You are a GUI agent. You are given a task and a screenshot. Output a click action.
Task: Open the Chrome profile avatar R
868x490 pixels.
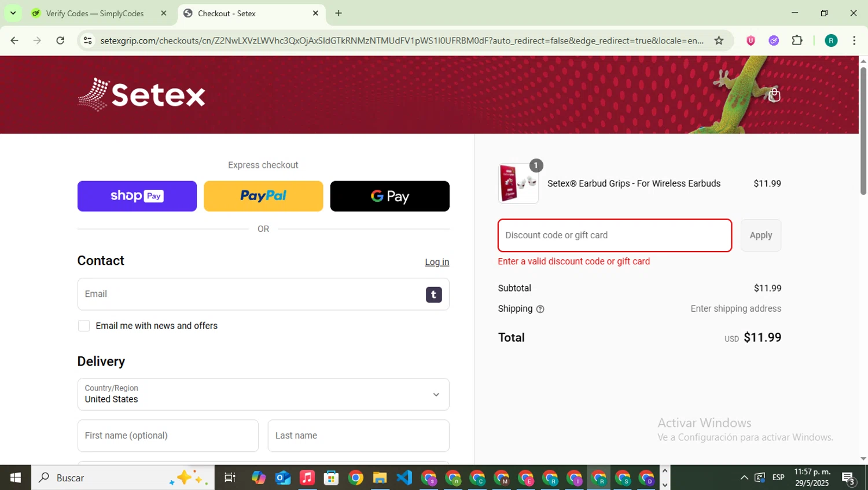(831, 40)
